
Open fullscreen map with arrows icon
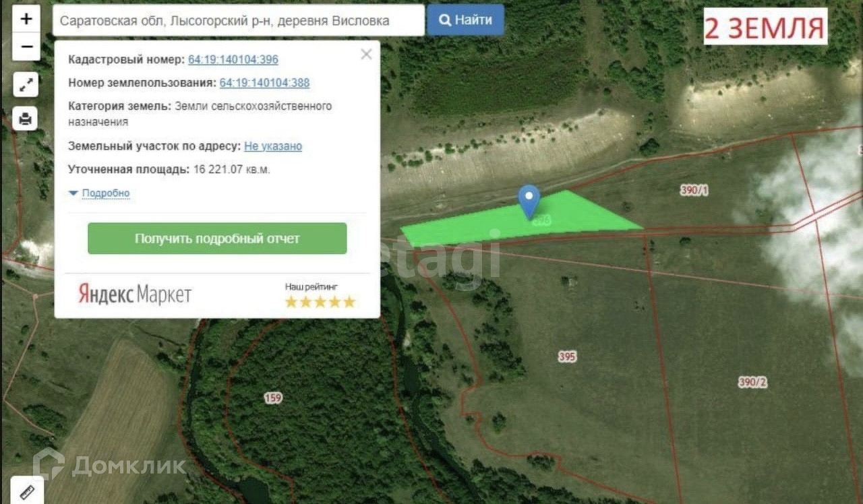(26, 84)
